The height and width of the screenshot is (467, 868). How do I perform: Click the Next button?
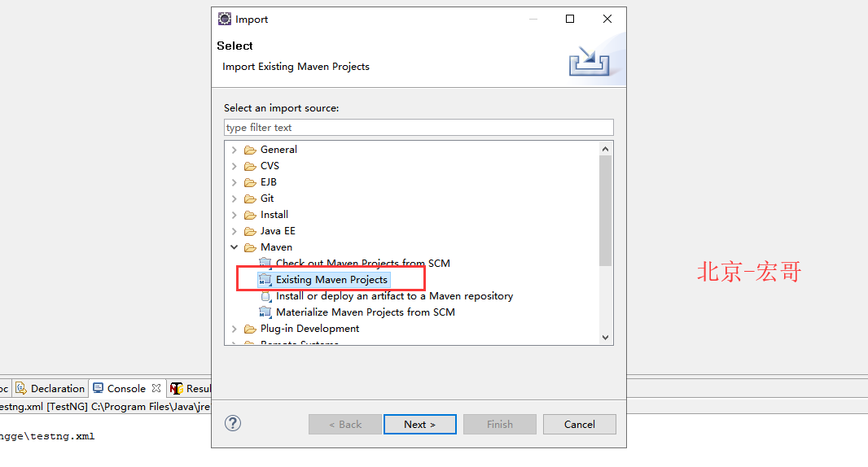[419, 425]
